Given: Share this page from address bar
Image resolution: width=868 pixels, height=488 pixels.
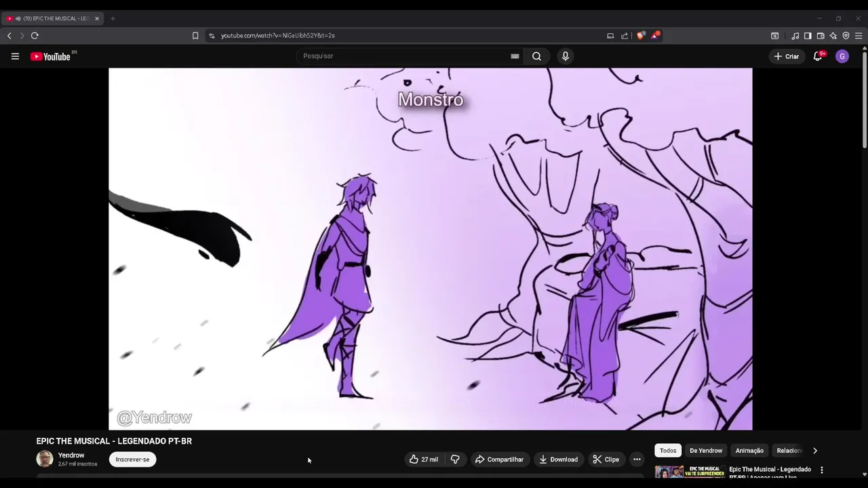Looking at the screenshot, I should click(625, 35).
